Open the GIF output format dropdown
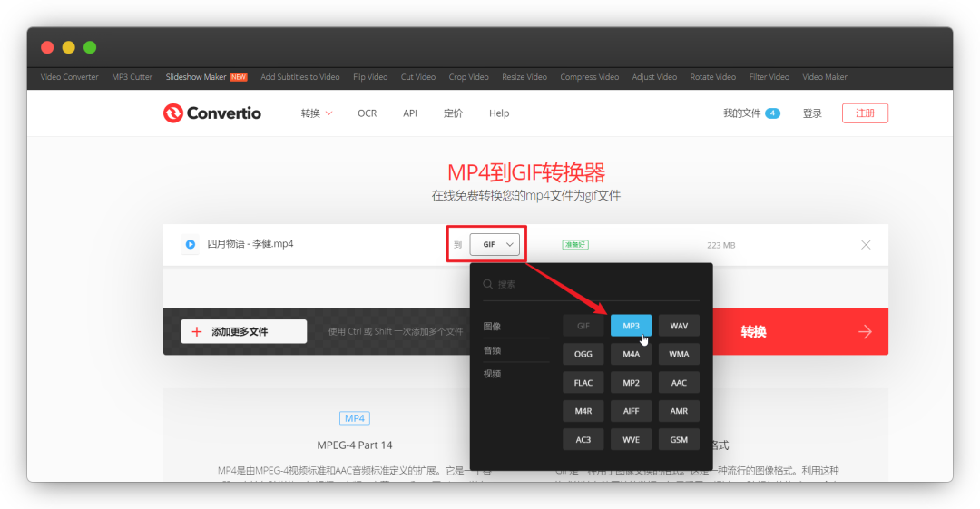 coord(495,244)
